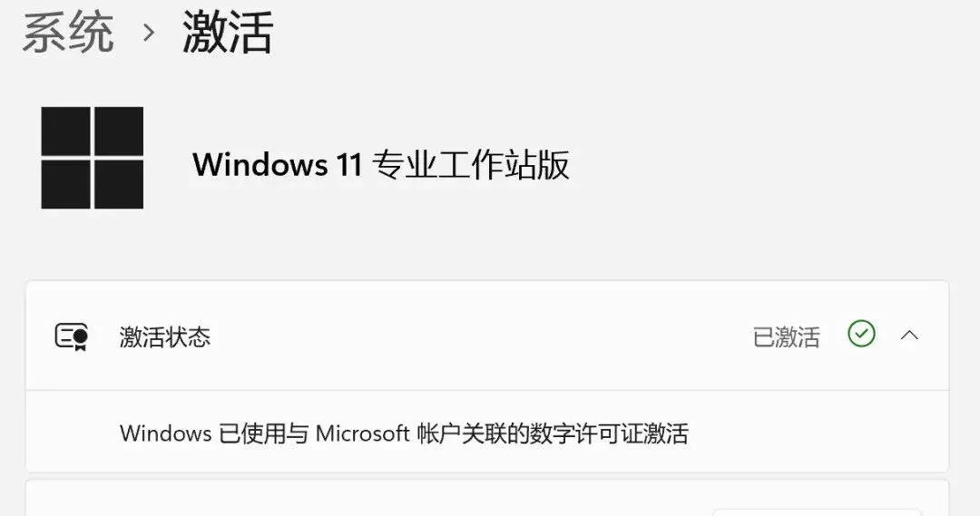Click the partially visible card below activation details

[x=487, y=498]
